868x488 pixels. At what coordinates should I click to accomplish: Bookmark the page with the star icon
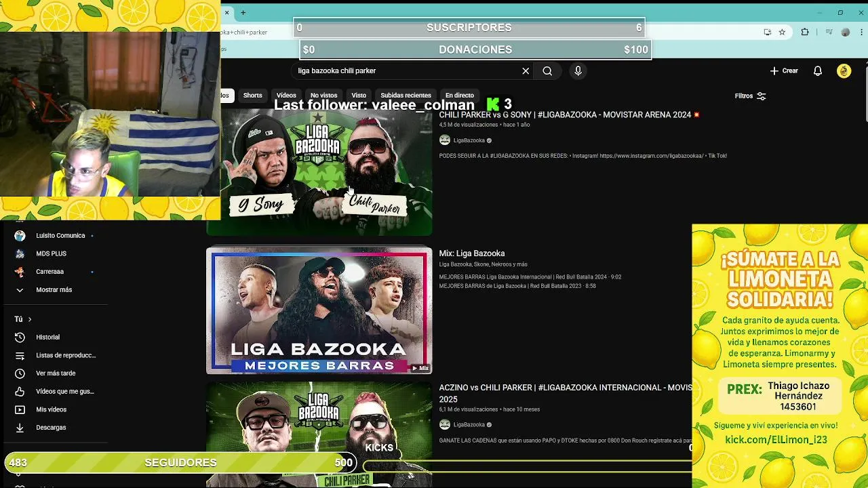coord(782,32)
